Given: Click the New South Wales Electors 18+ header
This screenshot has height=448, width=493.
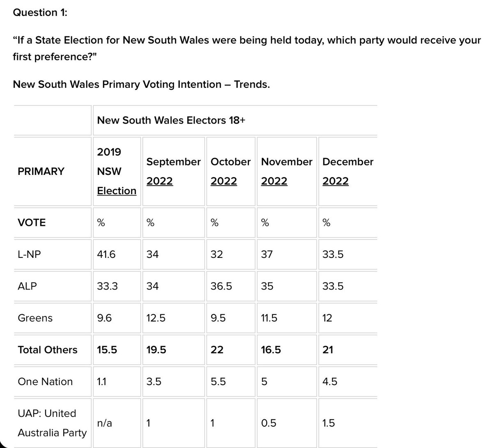Looking at the screenshot, I should pos(171,120).
